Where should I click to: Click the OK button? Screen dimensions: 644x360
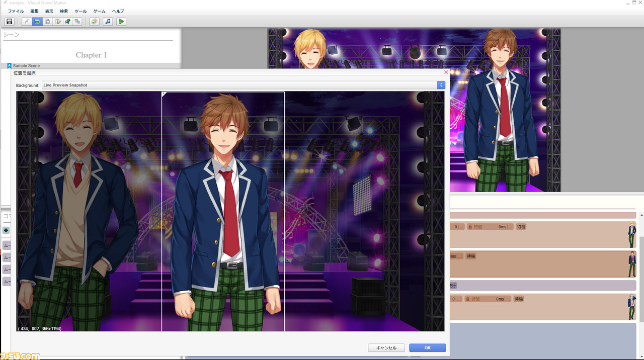427,348
